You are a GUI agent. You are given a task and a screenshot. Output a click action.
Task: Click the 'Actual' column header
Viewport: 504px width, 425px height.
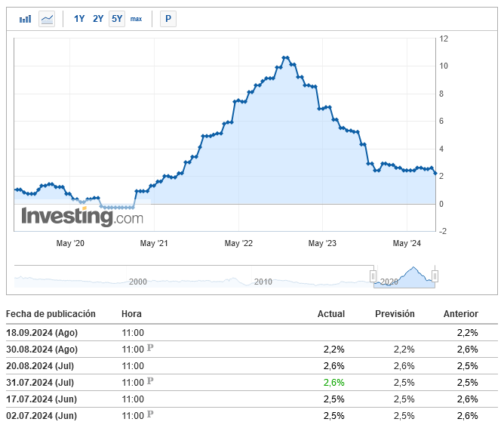(x=331, y=314)
